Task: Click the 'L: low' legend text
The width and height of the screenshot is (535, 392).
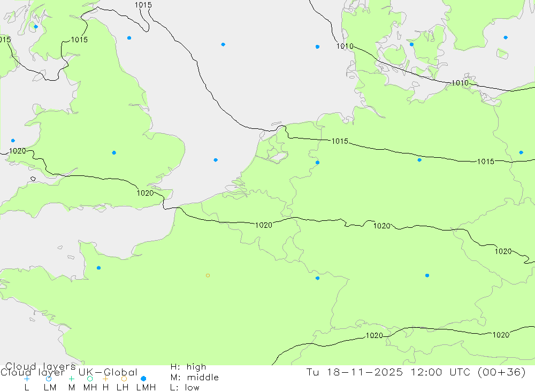Action: click(185, 388)
